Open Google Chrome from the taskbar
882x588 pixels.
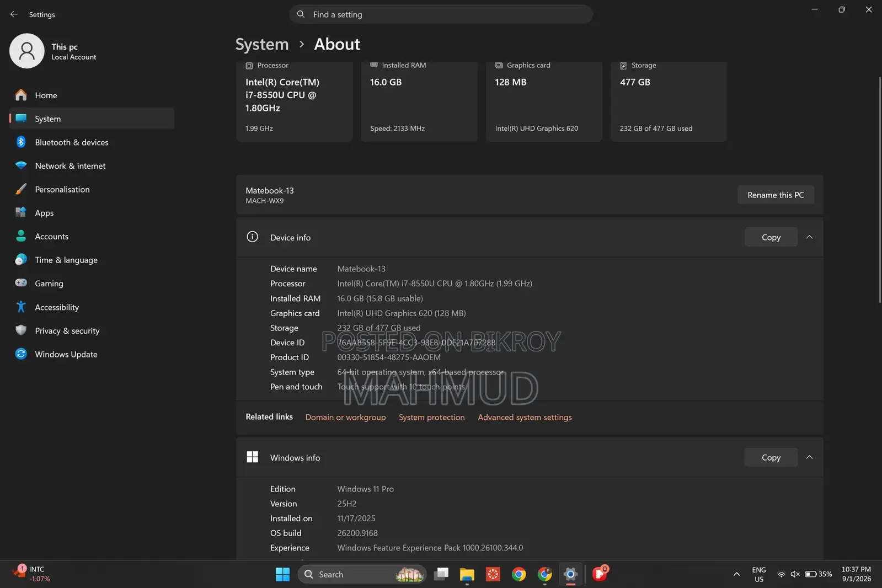[518, 574]
